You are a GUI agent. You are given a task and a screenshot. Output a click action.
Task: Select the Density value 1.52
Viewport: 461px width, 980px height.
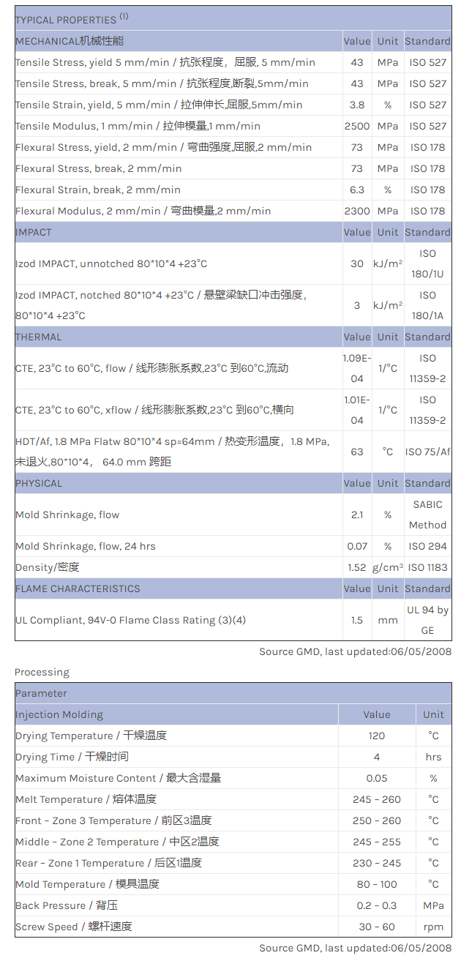(x=357, y=567)
